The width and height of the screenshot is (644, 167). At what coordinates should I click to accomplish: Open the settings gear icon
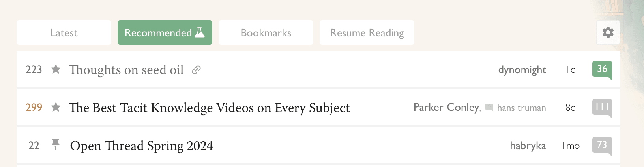coord(608,32)
